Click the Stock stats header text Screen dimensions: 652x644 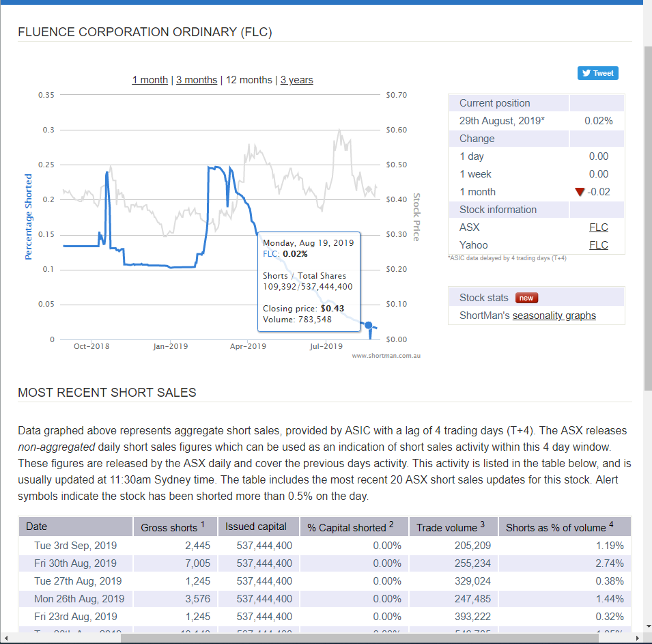tap(483, 298)
